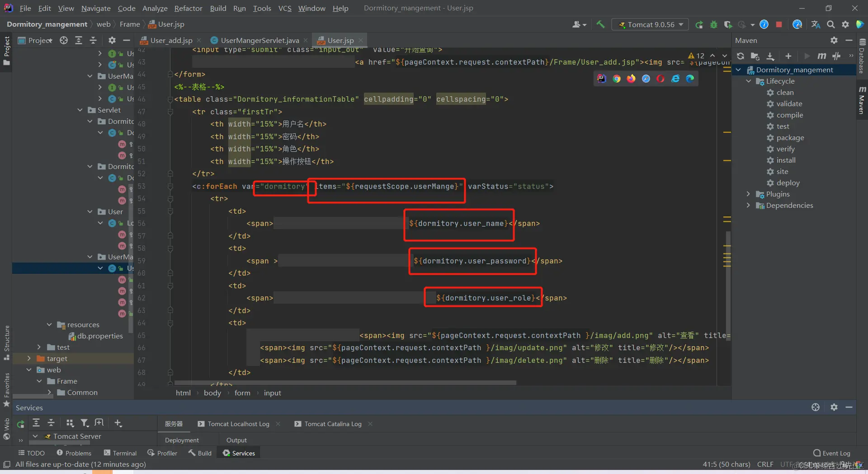Preview page in Firefox browser
The height and width of the screenshot is (474, 868).
click(631, 79)
